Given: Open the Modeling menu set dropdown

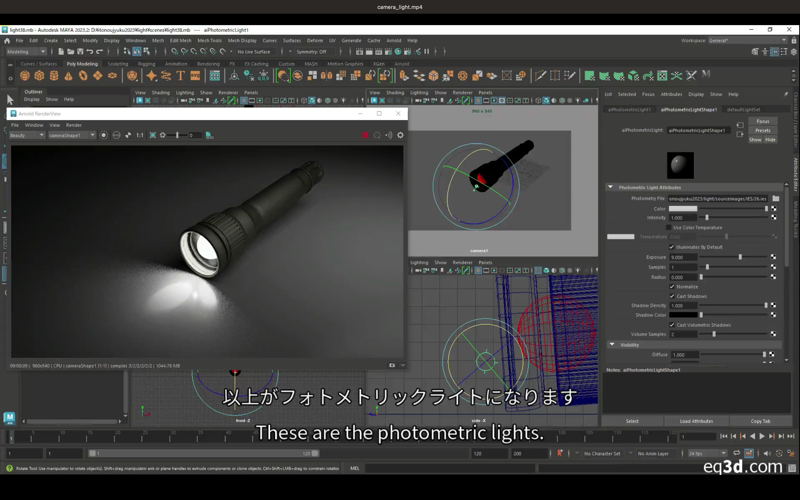Looking at the screenshot, I should tap(30, 51).
